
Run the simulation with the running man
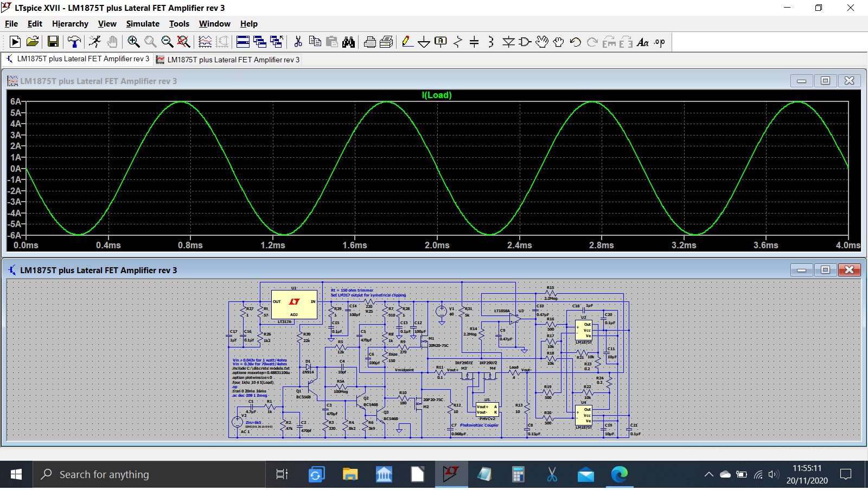point(95,42)
